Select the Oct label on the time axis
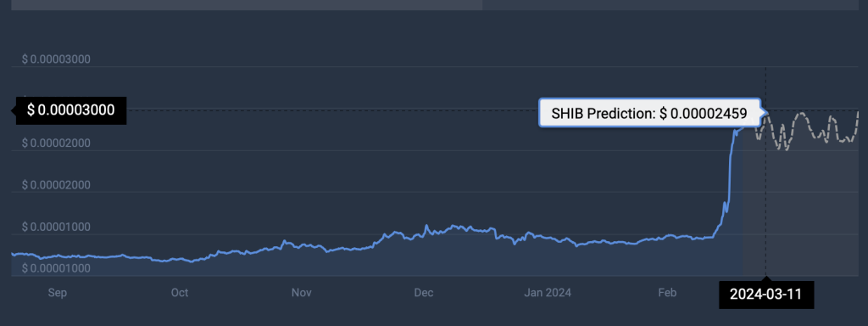 [180, 293]
